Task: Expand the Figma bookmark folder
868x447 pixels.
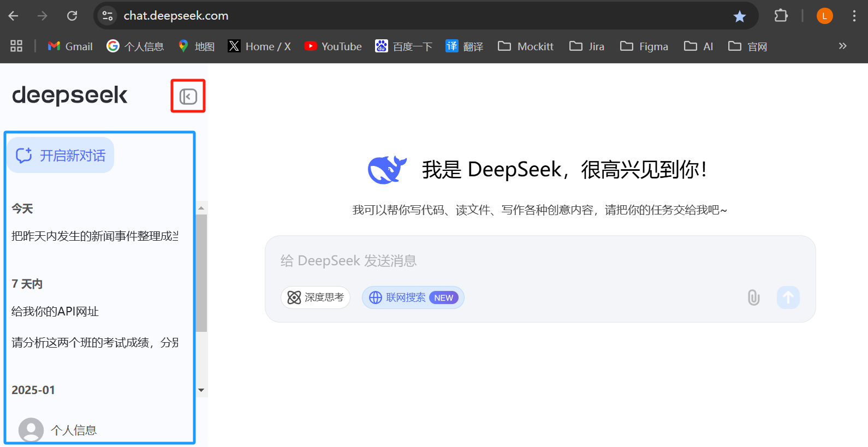Action: point(644,46)
